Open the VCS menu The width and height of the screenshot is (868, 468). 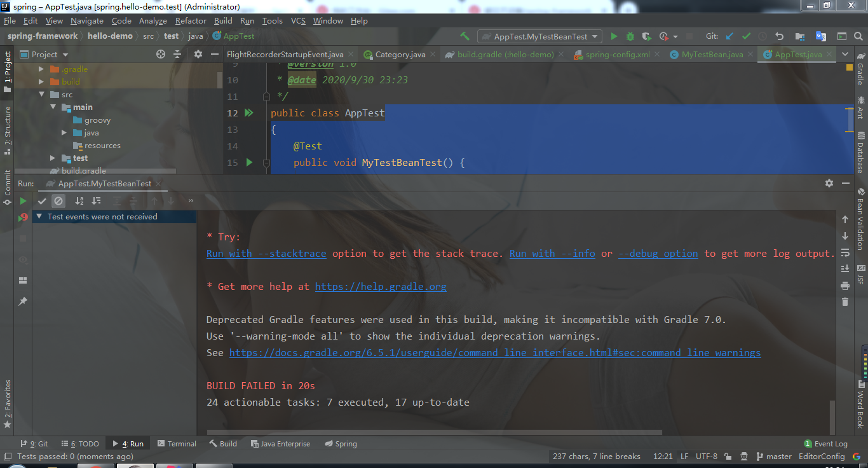pyautogui.click(x=298, y=21)
